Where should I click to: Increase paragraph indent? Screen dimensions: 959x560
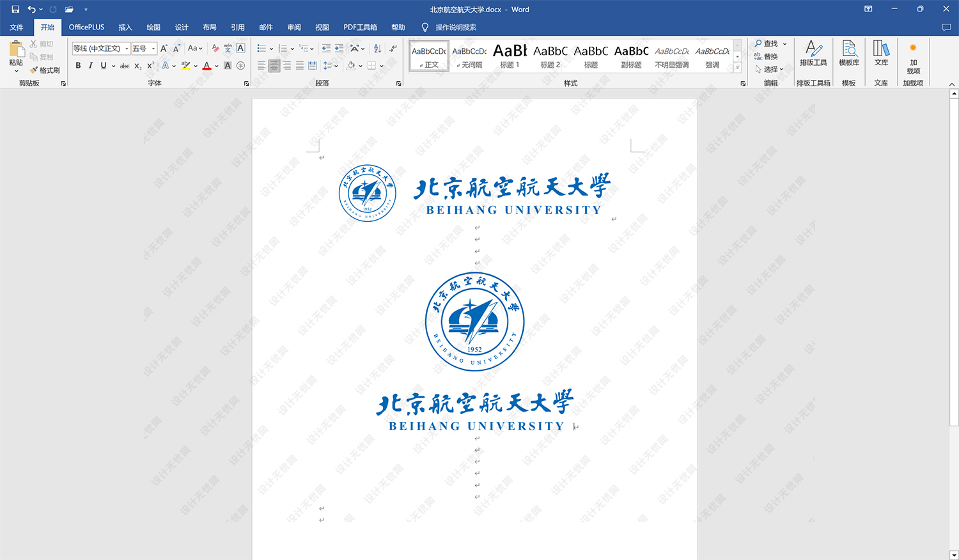(x=339, y=49)
